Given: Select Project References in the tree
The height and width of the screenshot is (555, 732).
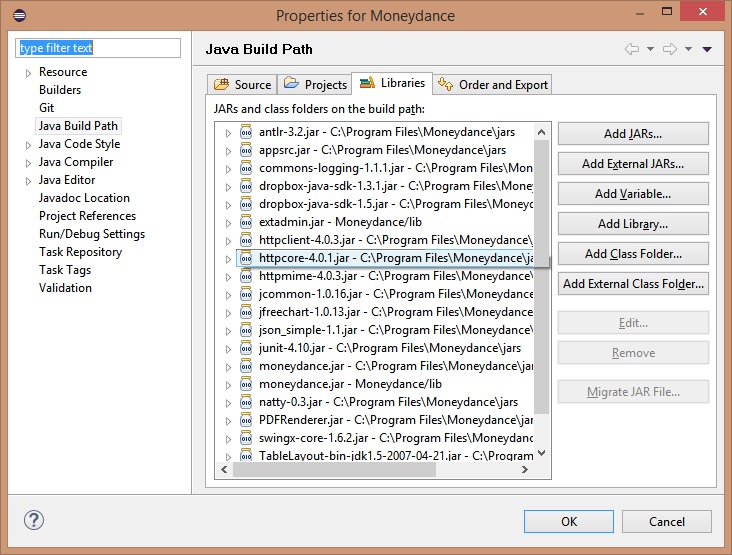Looking at the screenshot, I should click(87, 216).
